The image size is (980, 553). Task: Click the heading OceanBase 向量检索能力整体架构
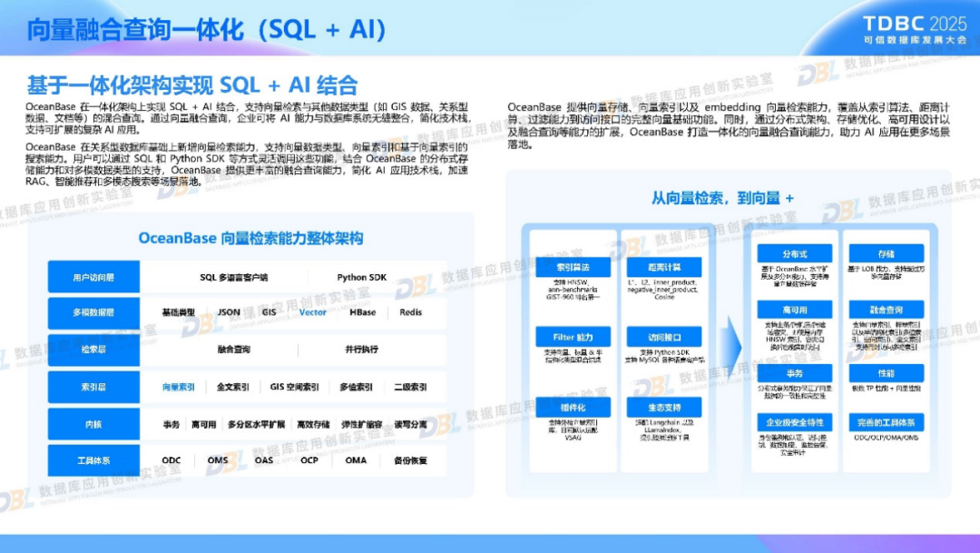coord(250,238)
